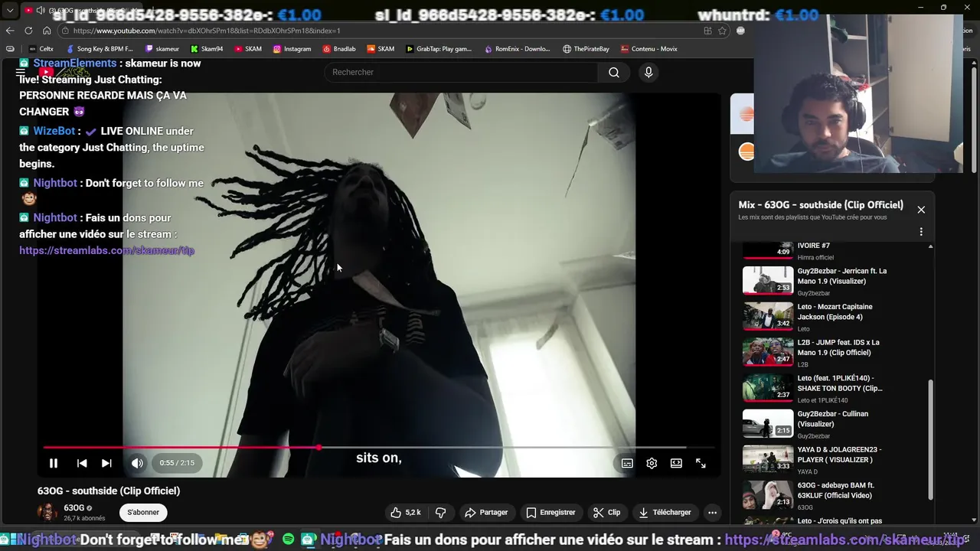Open Mix playlist options menu
Viewport: 980px width, 551px height.
click(921, 232)
